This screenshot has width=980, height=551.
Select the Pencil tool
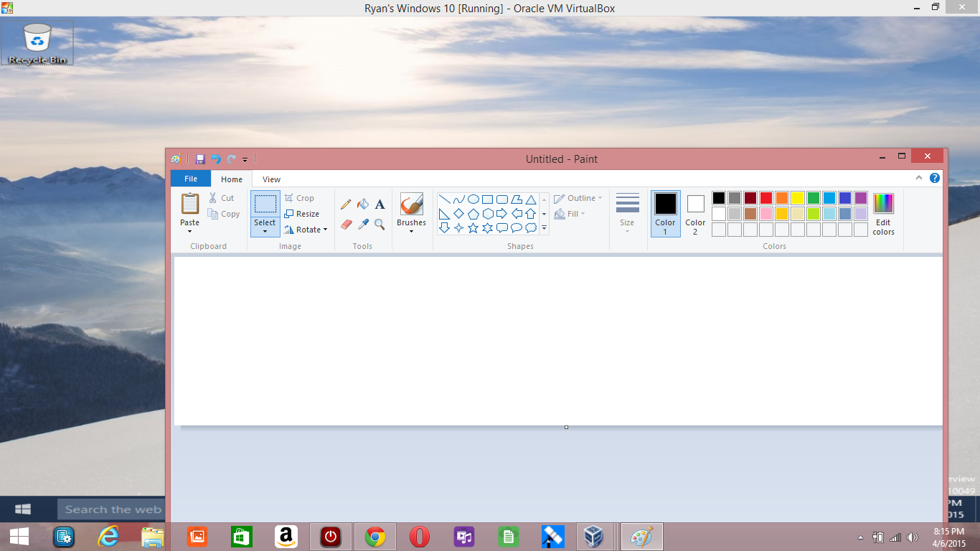click(345, 203)
